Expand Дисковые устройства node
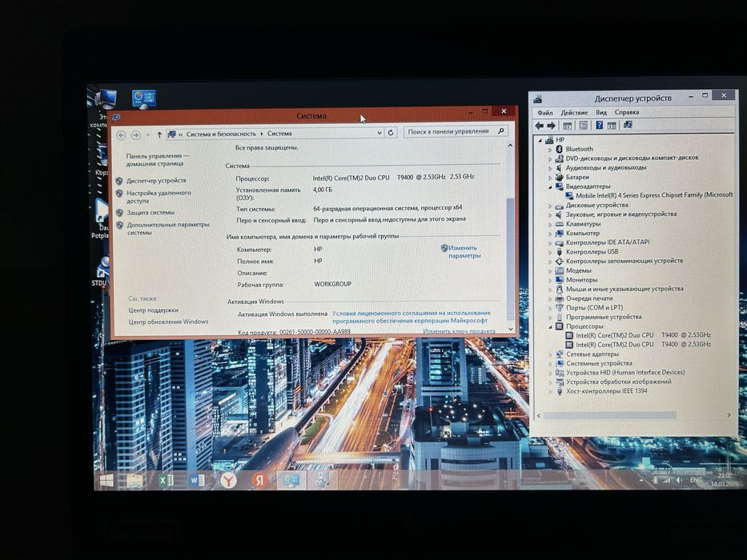 coord(550,206)
